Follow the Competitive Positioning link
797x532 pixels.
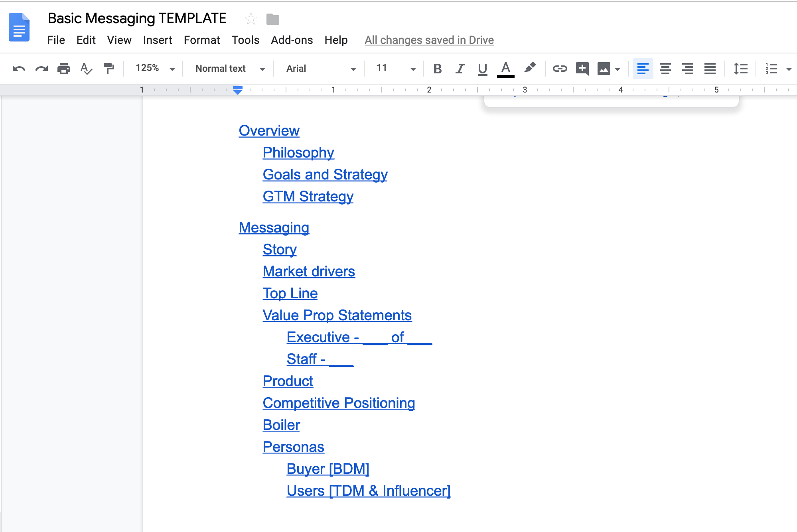[339, 403]
